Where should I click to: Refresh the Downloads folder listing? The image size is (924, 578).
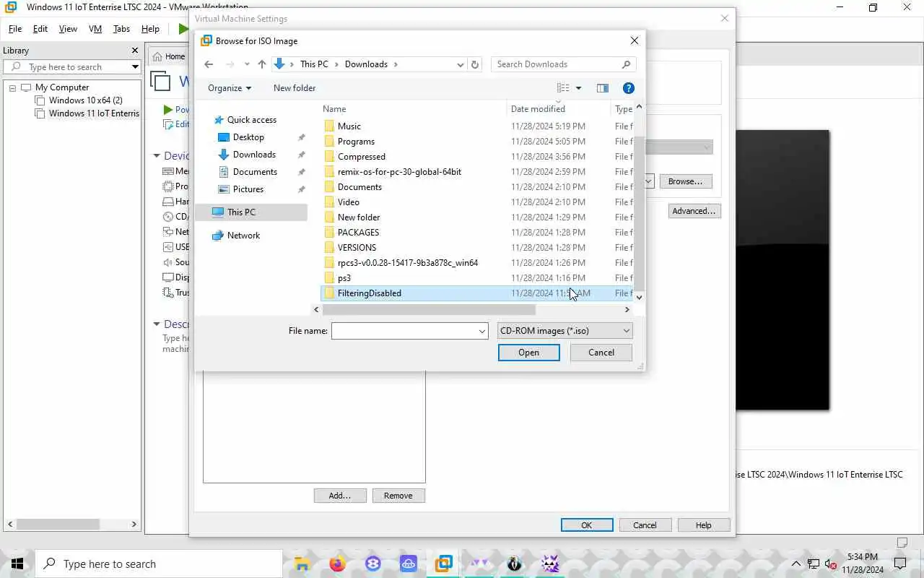pyautogui.click(x=475, y=64)
